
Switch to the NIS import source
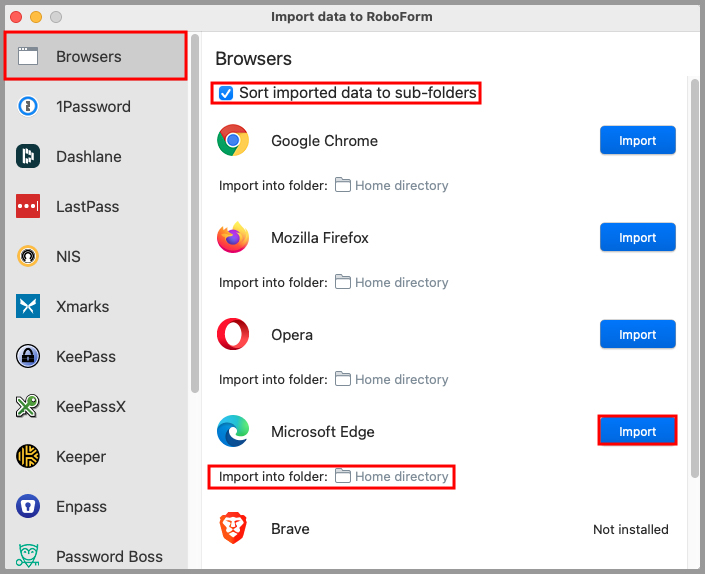point(68,257)
